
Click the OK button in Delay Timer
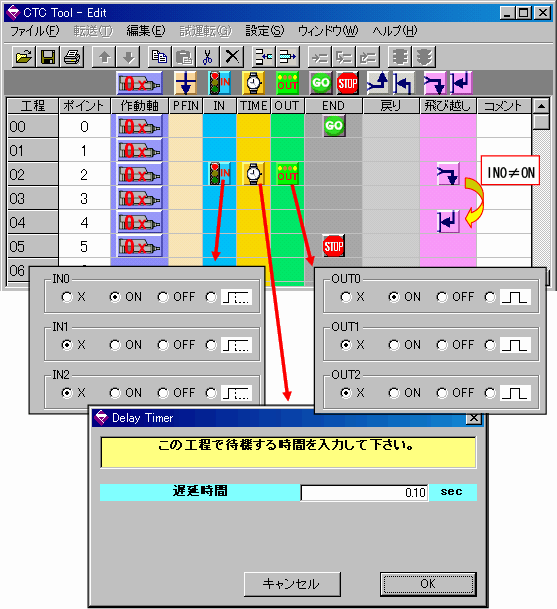(x=428, y=584)
